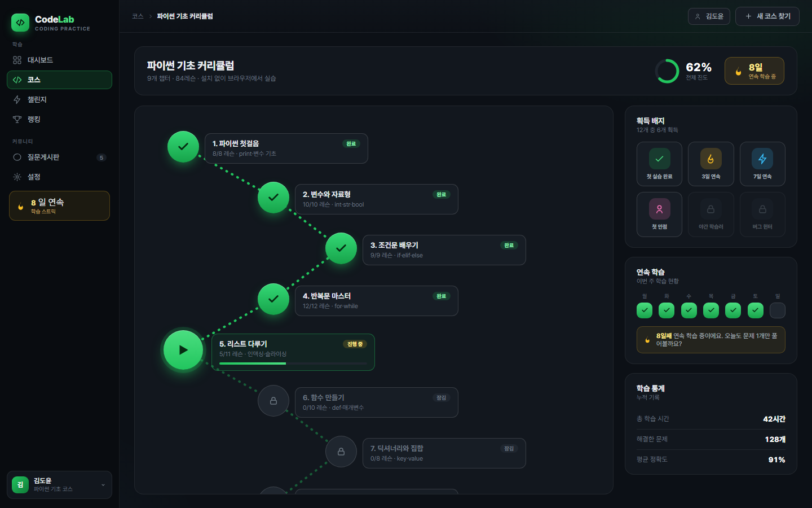
Task: Click the completed checkmark node for 파이썬 첫걸음
Action: click(x=183, y=147)
